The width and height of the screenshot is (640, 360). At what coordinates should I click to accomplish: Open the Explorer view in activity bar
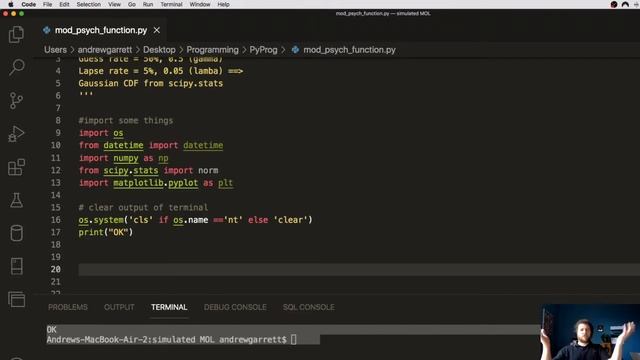pos(16,34)
